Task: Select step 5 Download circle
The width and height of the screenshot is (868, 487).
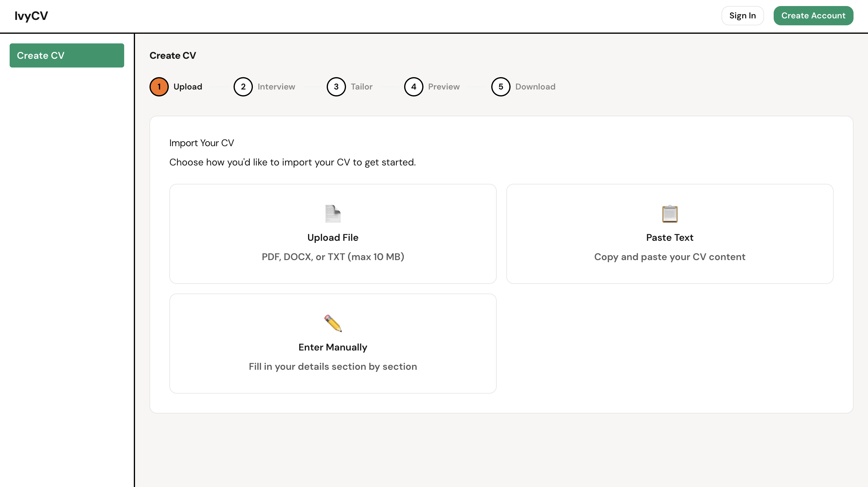Action: (501, 86)
